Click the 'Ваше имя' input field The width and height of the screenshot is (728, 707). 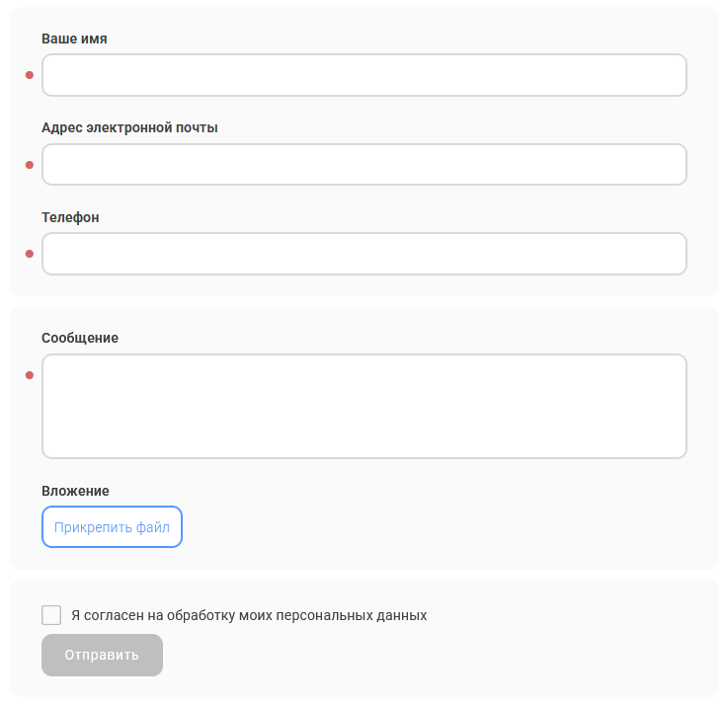coord(364,75)
